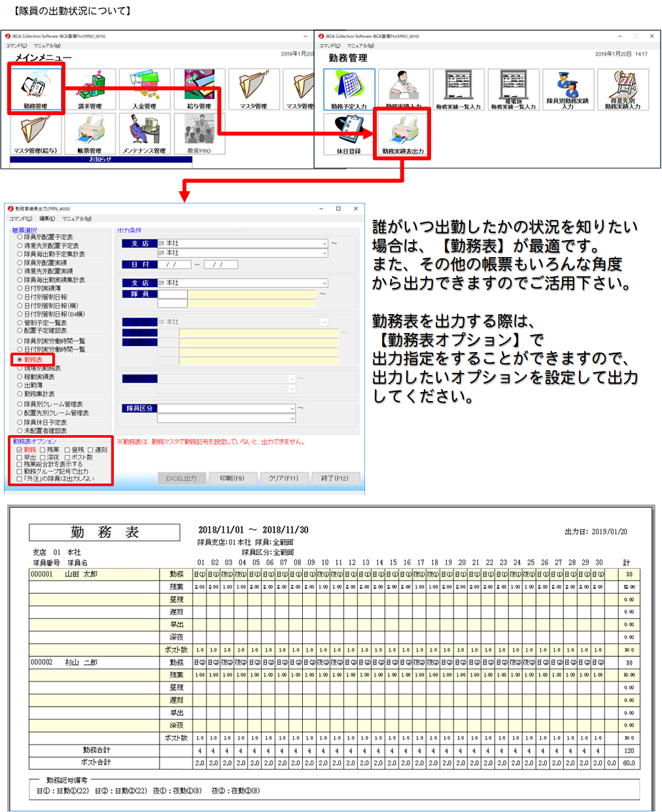Open the 休日登録 icon

(349, 133)
